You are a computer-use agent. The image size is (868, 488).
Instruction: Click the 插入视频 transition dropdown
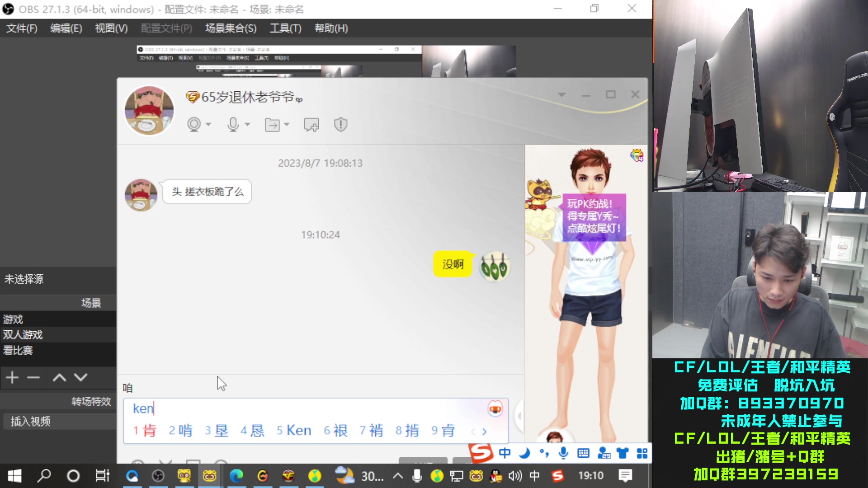click(59, 422)
